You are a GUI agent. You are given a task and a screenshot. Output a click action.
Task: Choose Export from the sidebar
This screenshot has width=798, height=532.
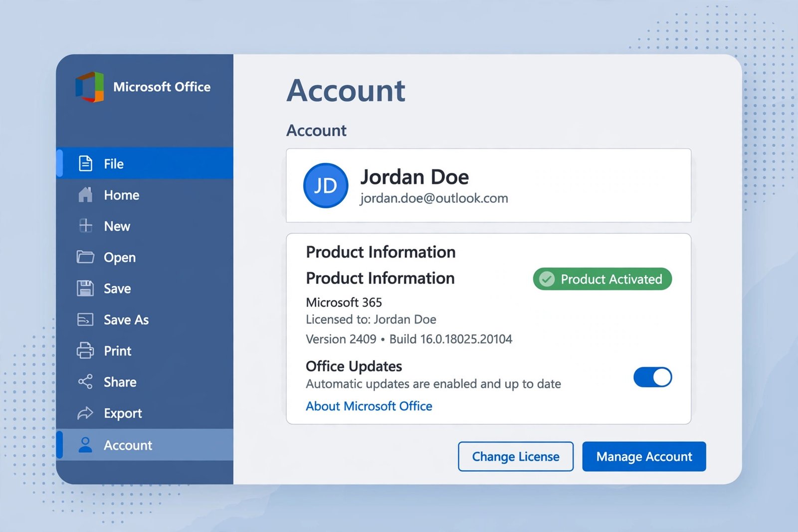click(145, 413)
